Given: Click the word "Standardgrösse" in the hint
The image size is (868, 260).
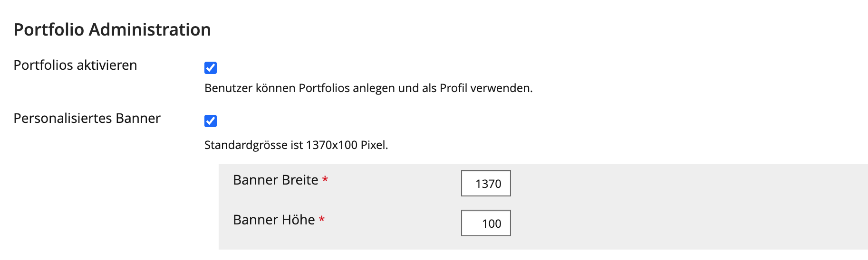Looking at the screenshot, I should 246,145.
